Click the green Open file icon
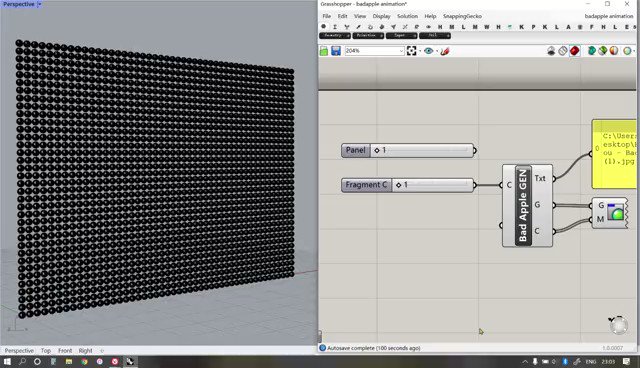The image size is (640, 368). click(324, 51)
